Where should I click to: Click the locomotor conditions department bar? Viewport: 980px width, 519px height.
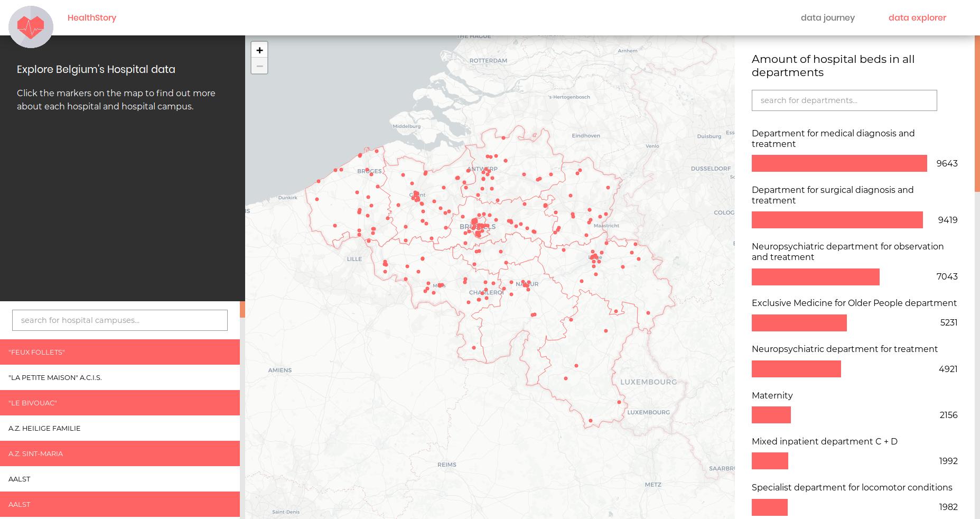click(x=770, y=507)
